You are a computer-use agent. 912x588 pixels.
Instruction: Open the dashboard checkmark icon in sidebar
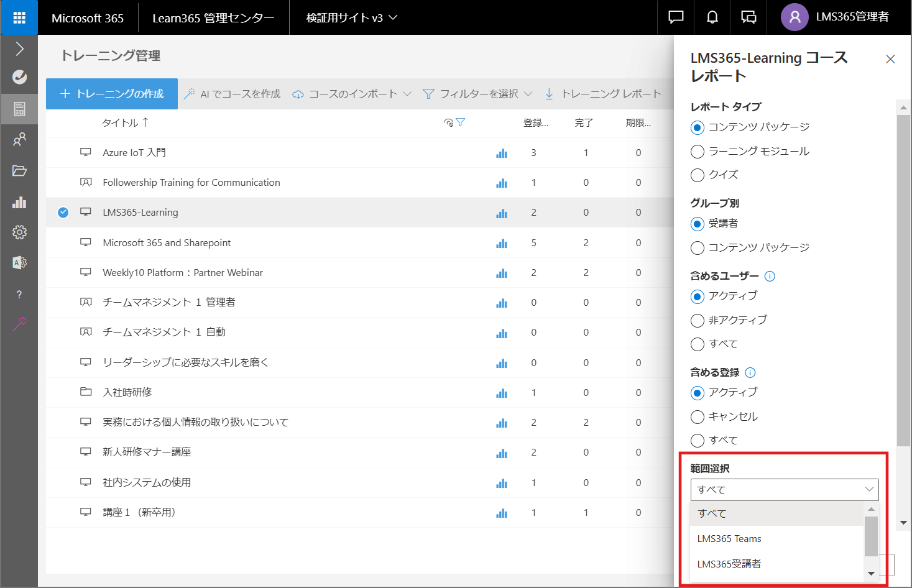[19, 77]
